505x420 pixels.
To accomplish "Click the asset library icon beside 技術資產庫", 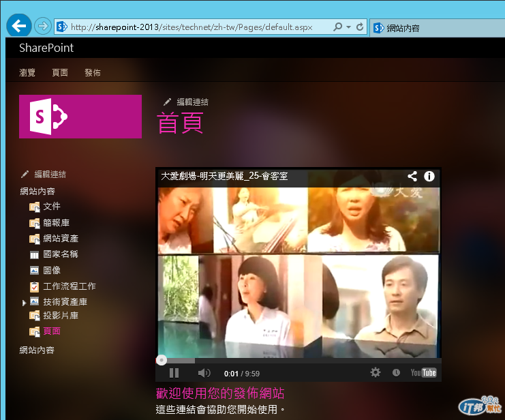I will click(35, 301).
